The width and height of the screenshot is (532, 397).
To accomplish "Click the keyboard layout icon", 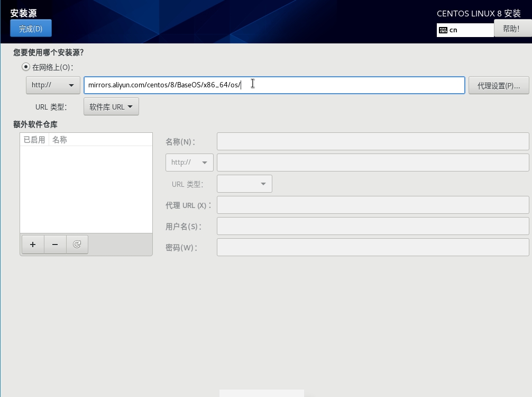I will click(x=443, y=30).
